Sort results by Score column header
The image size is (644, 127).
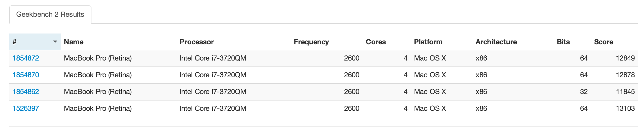tap(603, 42)
